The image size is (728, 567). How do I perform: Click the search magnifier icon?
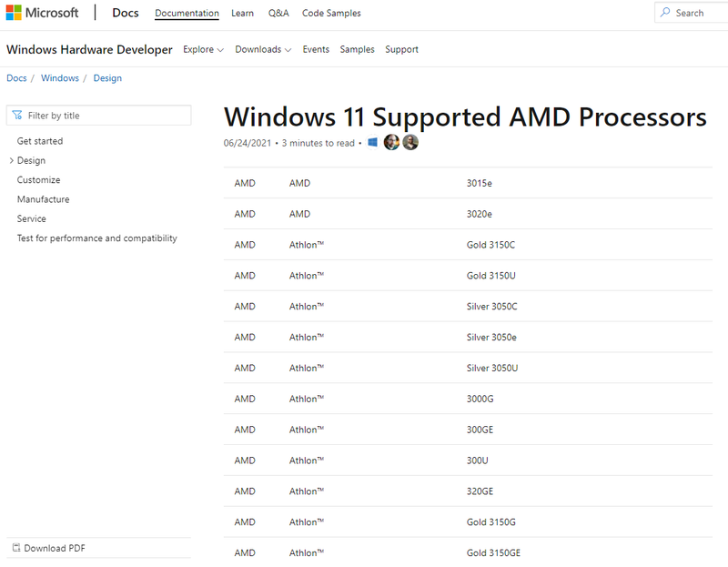coord(666,13)
